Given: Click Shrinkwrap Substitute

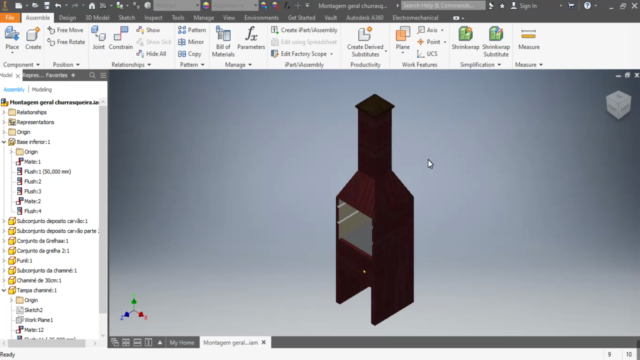Looking at the screenshot, I should (x=496, y=41).
